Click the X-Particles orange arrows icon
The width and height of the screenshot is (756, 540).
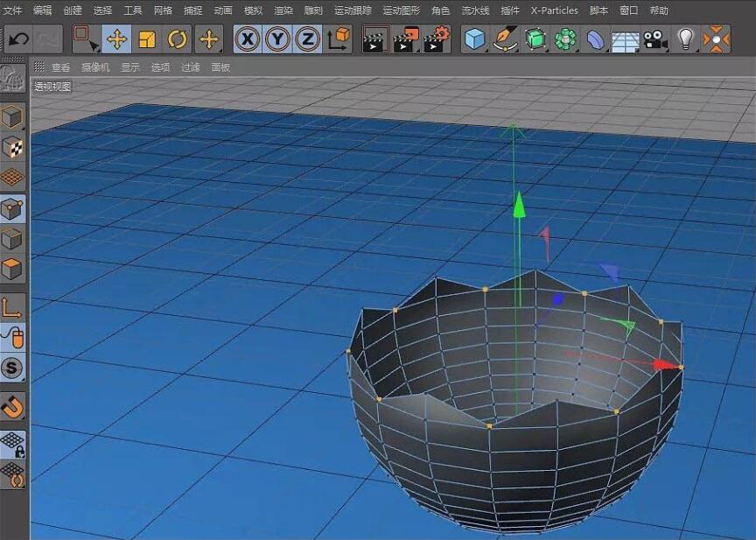pyautogui.click(x=717, y=39)
